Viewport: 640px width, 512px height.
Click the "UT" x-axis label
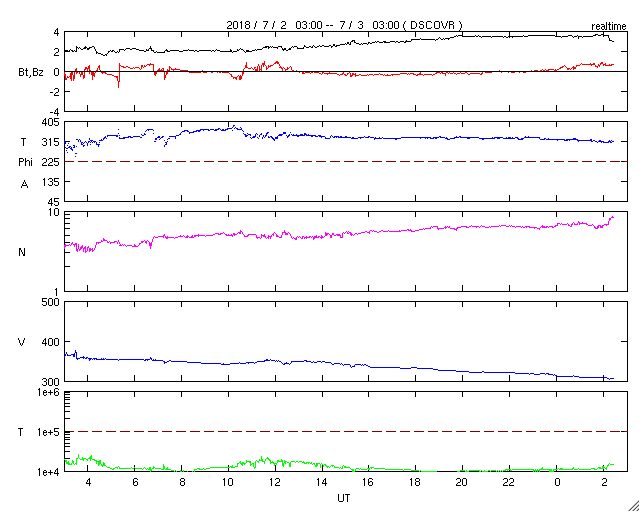point(344,498)
